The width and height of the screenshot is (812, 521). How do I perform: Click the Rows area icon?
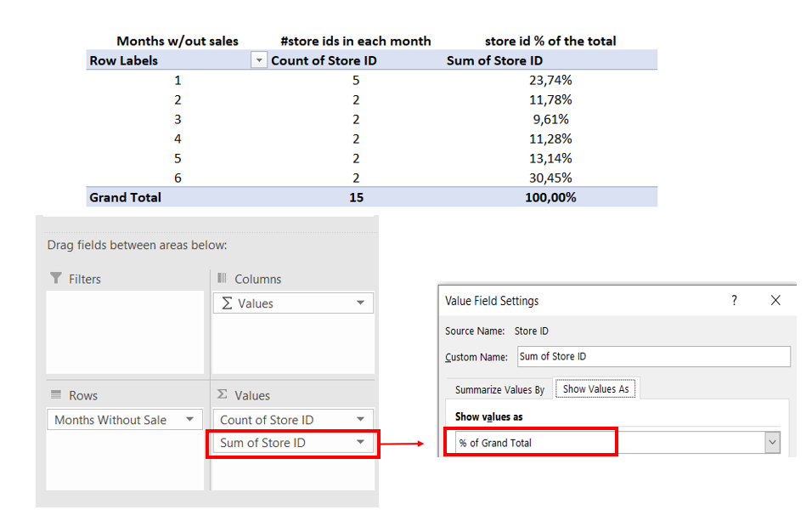(x=56, y=395)
